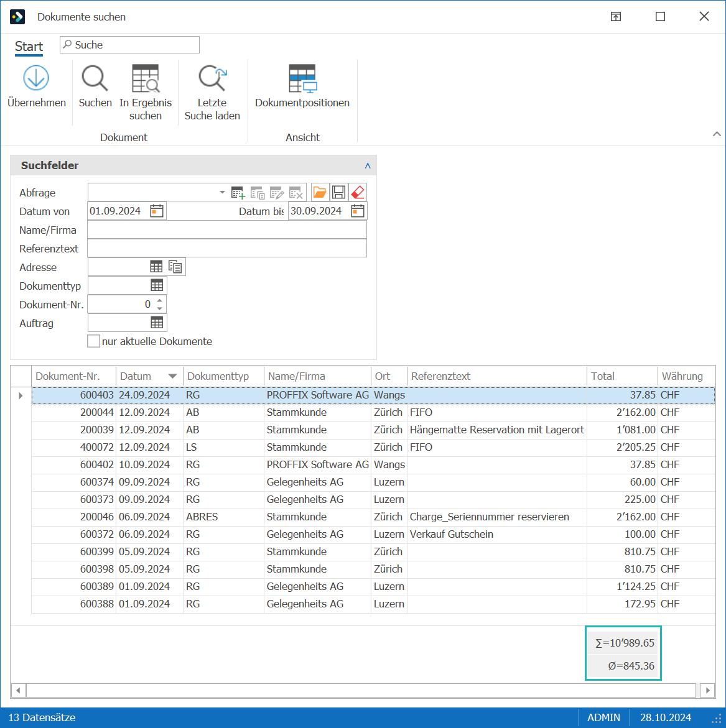The width and height of the screenshot is (726, 728).
Task: Click the horizontal scrollbar right arrow
Action: [707, 691]
